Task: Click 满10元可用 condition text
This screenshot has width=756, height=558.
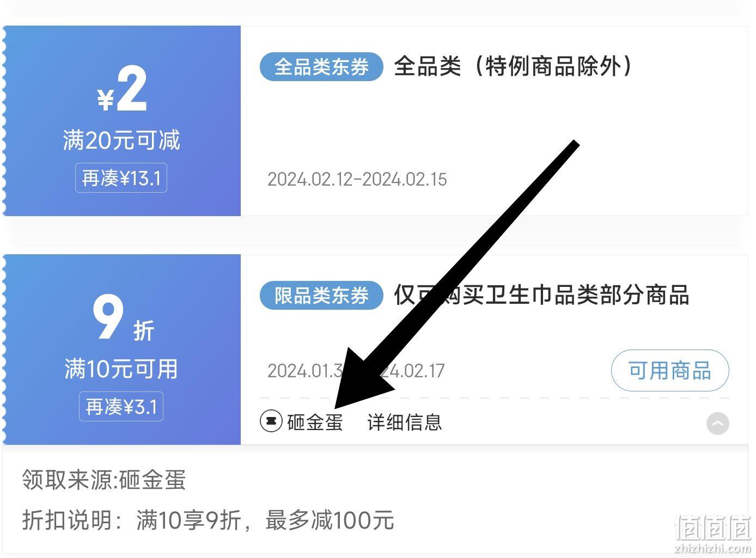Action: click(121, 369)
